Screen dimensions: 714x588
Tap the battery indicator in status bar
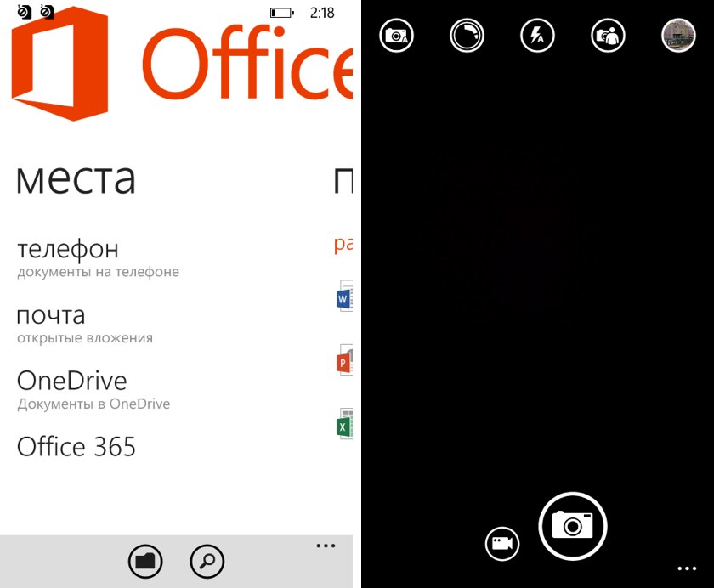tap(282, 13)
